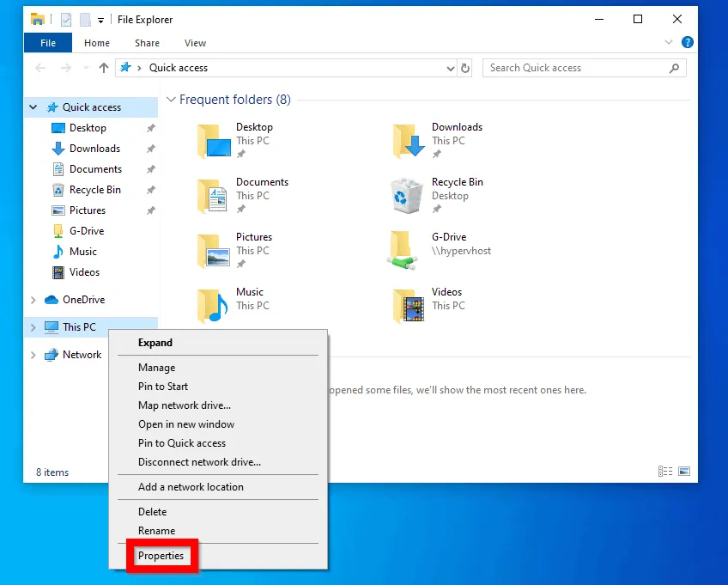The height and width of the screenshot is (585, 728).
Task: Switch to the View tab
Action: tap(195, 42)
